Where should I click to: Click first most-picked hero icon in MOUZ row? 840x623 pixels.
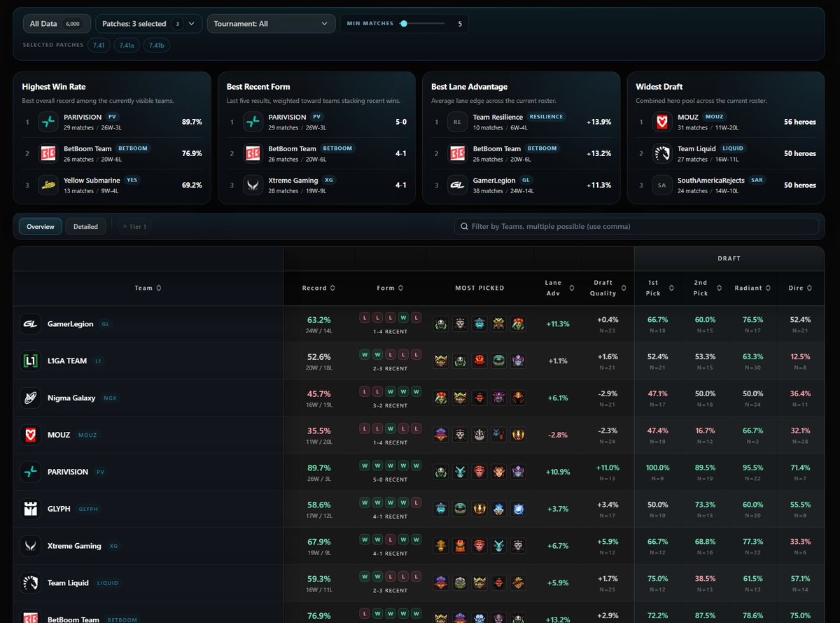coord(440,435)
